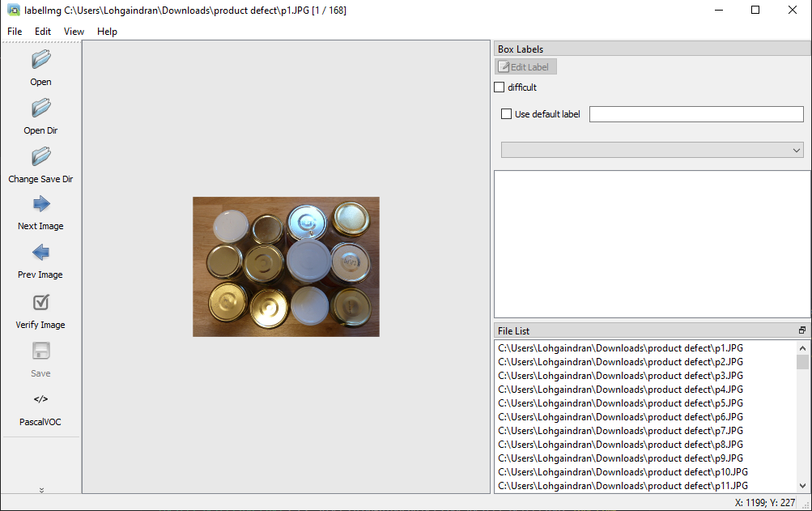The image size is (812, 511).
Task: Select p5.JPG in File List
Action: (620, 403)
